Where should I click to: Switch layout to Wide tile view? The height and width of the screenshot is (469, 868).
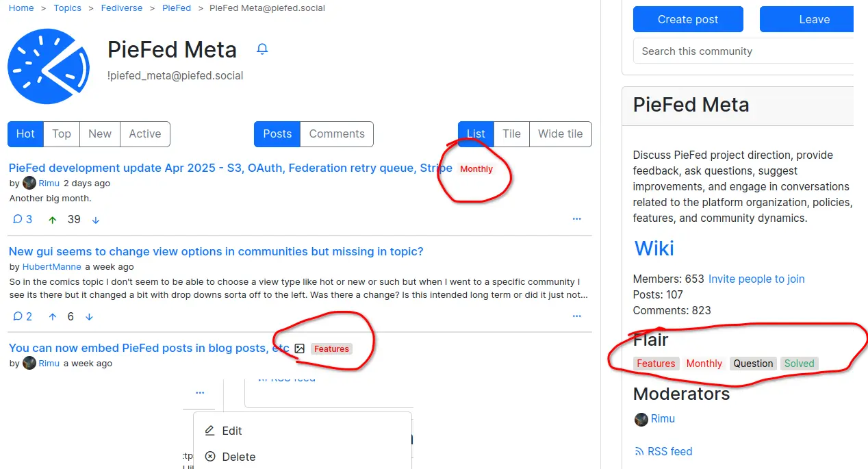(x=561, y=134)
